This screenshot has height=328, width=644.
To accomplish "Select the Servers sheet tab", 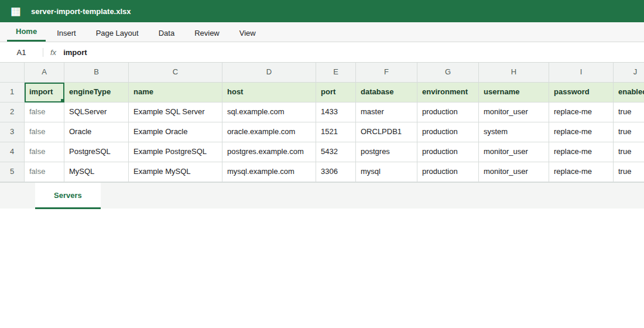I will pos(68,196).
